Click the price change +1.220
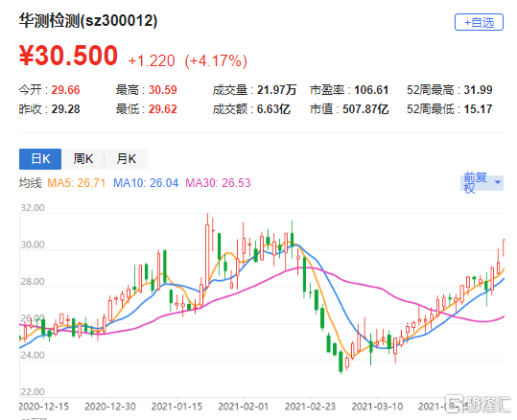The width and height of the screenshot is (517, 420). coord(152,61)
